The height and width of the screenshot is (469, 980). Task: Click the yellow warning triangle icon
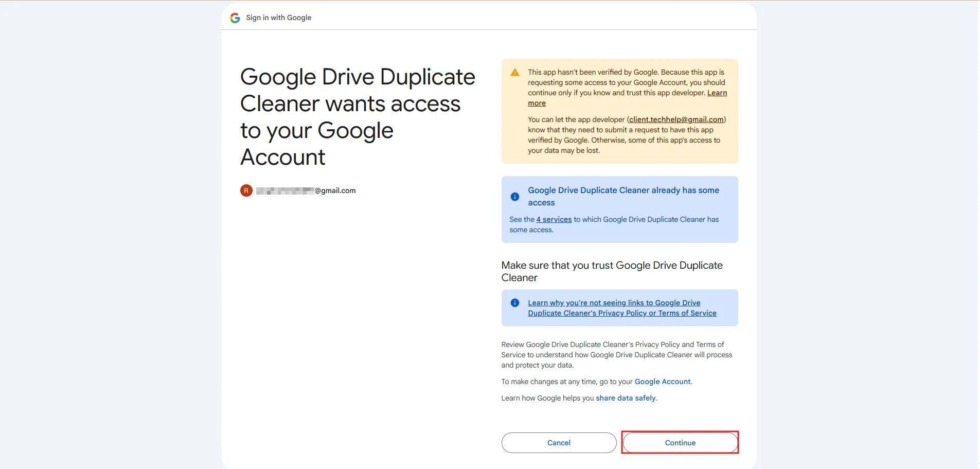[x=514, y=73]
